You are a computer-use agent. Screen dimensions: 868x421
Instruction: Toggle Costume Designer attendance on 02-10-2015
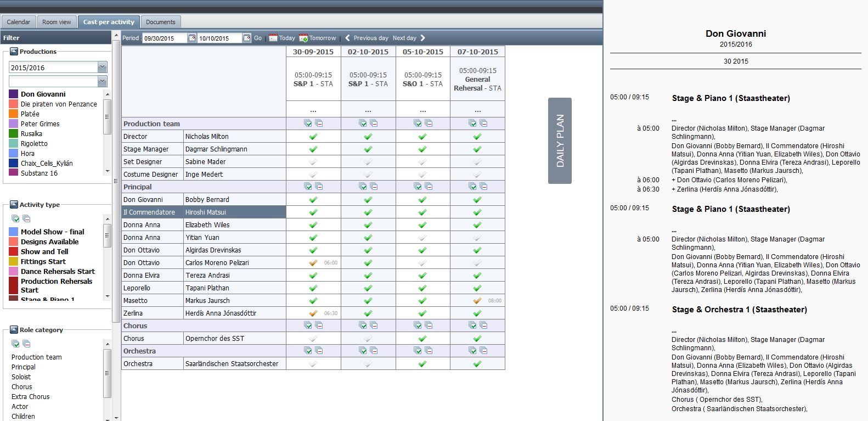click(368, 175)
